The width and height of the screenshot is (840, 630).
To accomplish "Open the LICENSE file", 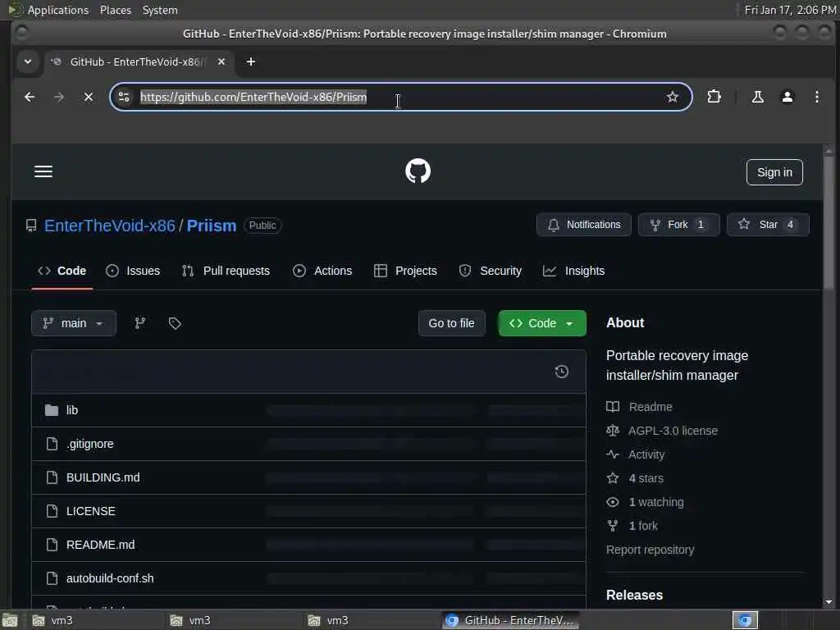I will pyautogui.click(x=90, y=512).
